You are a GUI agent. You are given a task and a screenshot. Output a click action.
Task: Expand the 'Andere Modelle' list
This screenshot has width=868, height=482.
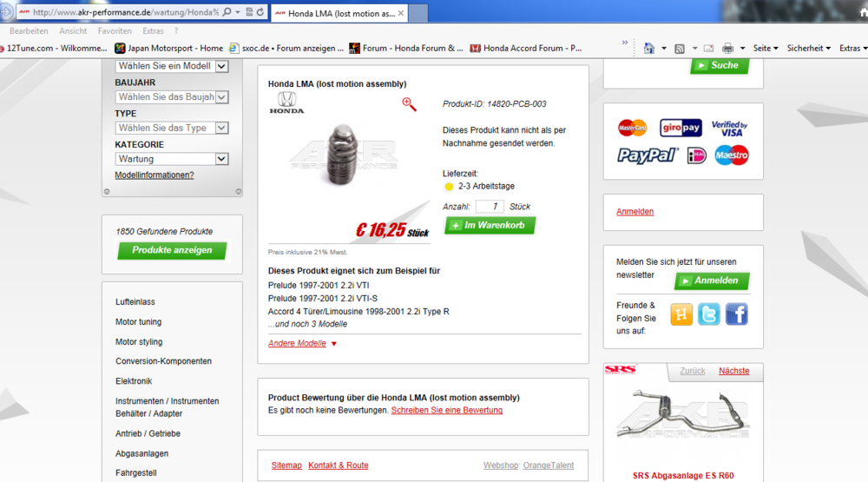pyautogui.click(x=302, y=343)
